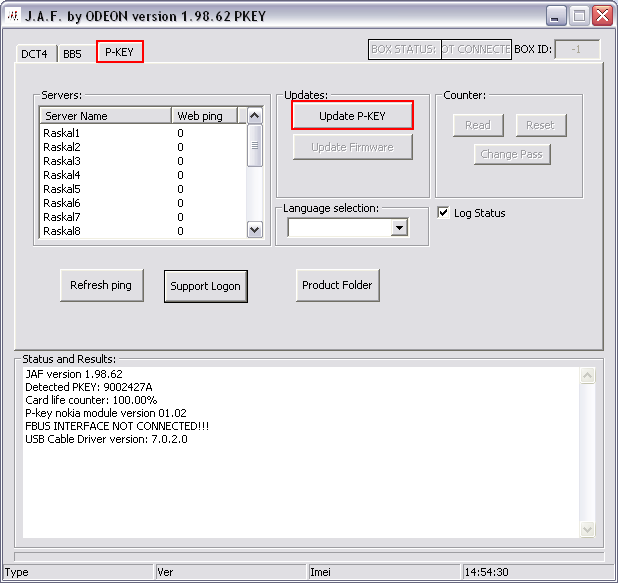Click the server list scroll down arrow
The width and height of the screenshot is (618, 583).
(255, 229)
